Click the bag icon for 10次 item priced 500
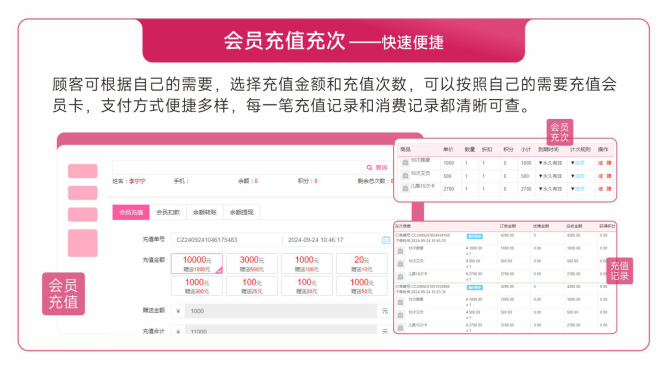Viewport: 665px width, 369px height. pyautogui.click(x=405, y=175)
